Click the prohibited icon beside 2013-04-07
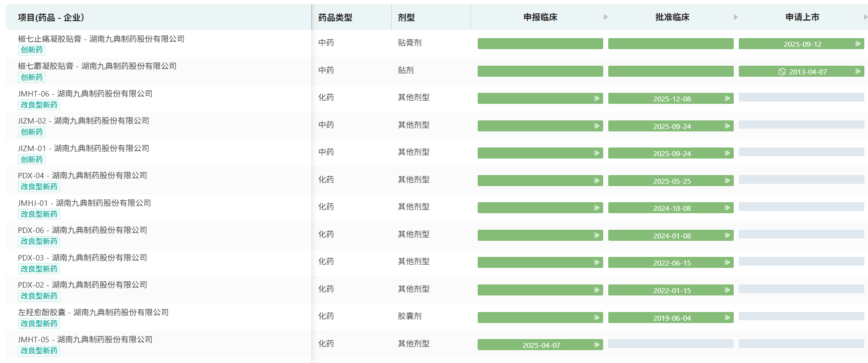The height and width of the screenshot is (363, 868). tap(782, 72)
